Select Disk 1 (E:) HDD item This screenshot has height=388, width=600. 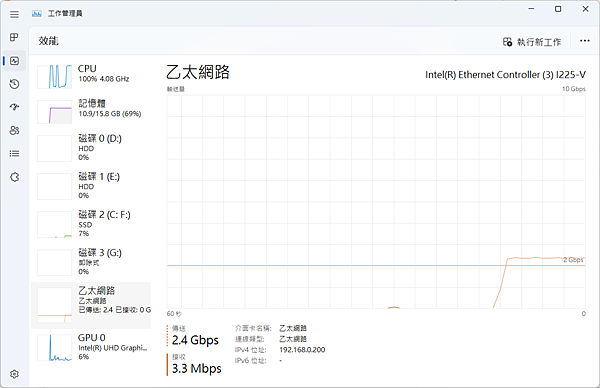(x=91, y=186)
